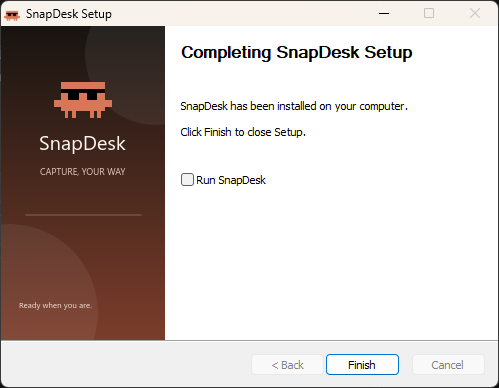
Task: Click the maximize button in title bar
Action: [x=429, y=14]
